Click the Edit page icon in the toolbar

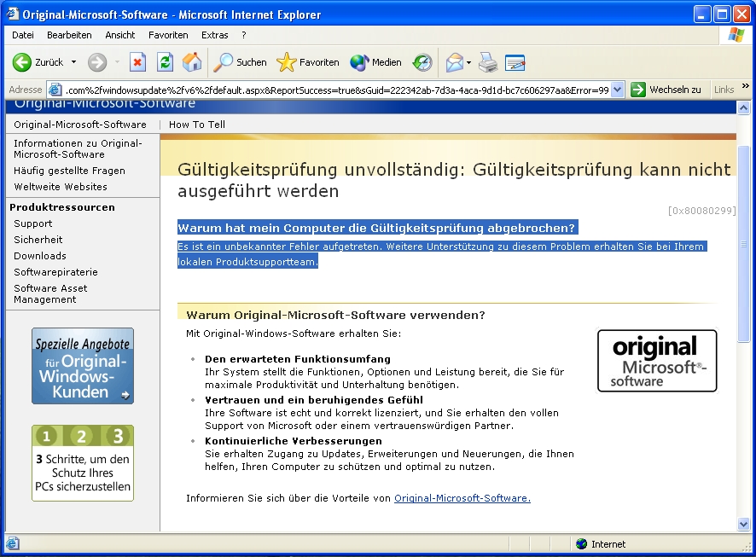tap(515, 62)
